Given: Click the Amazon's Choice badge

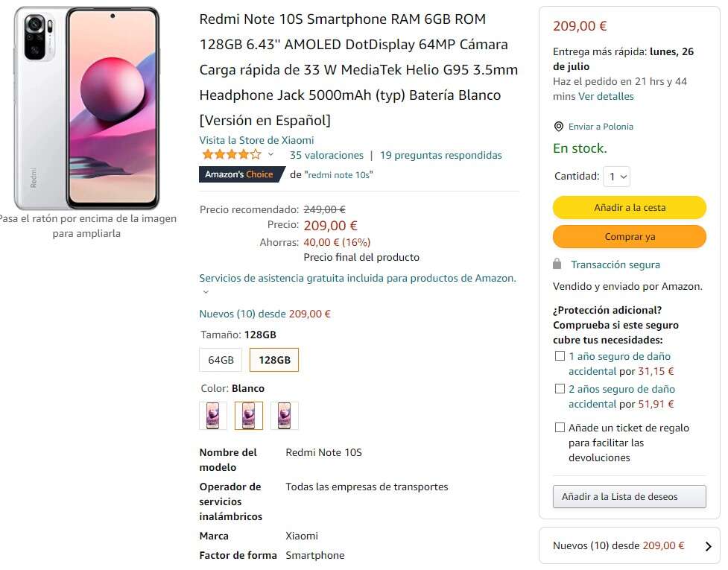Looking at the screenshot, I should [241, 174].
